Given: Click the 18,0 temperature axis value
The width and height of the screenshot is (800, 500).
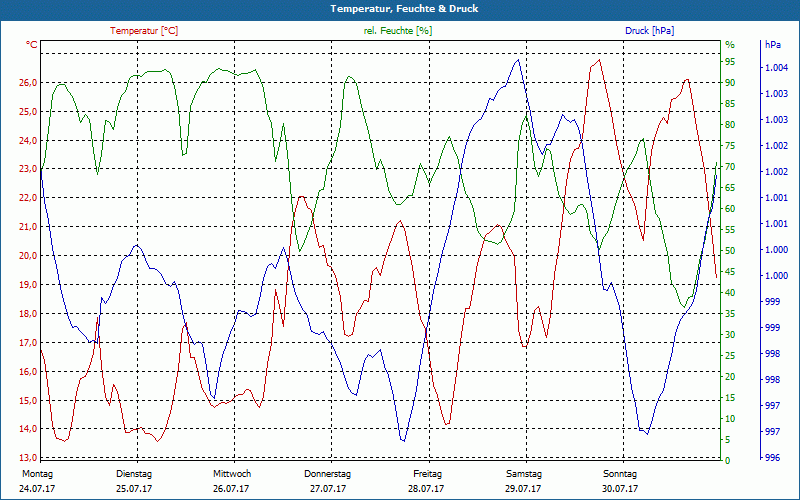Looking at the screenshot, I should 29,314.
